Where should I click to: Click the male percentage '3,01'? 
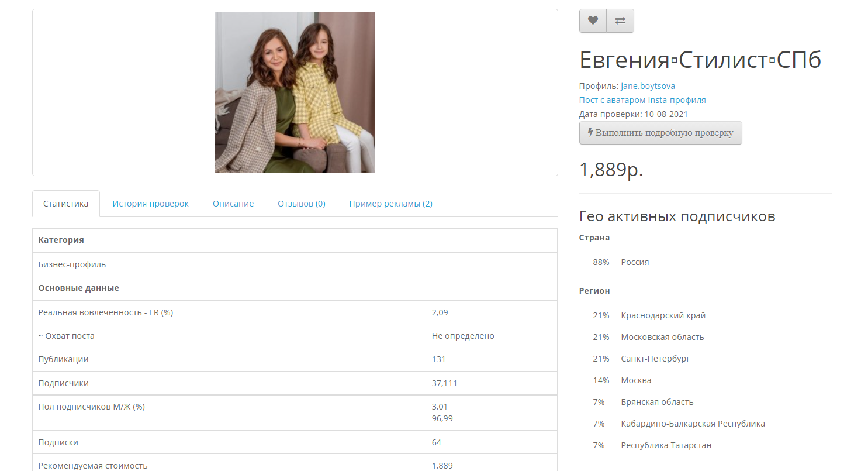coord(440,407)
